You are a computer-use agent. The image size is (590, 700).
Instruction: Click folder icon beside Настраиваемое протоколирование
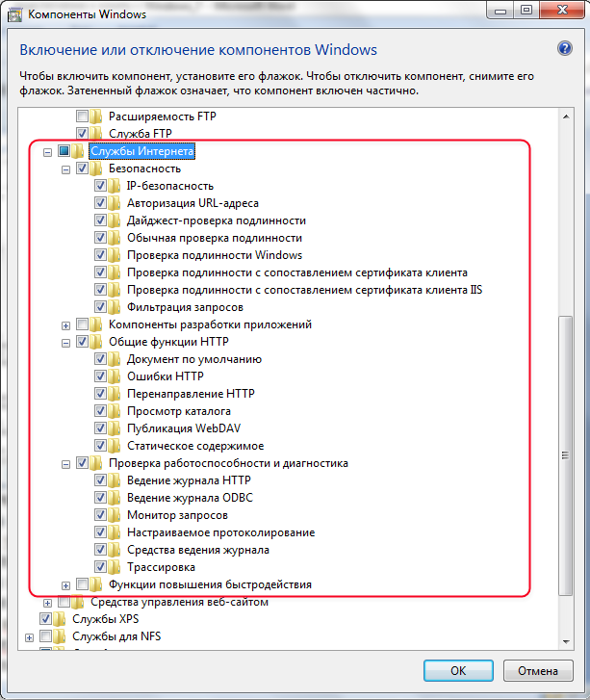click(115, 532)
